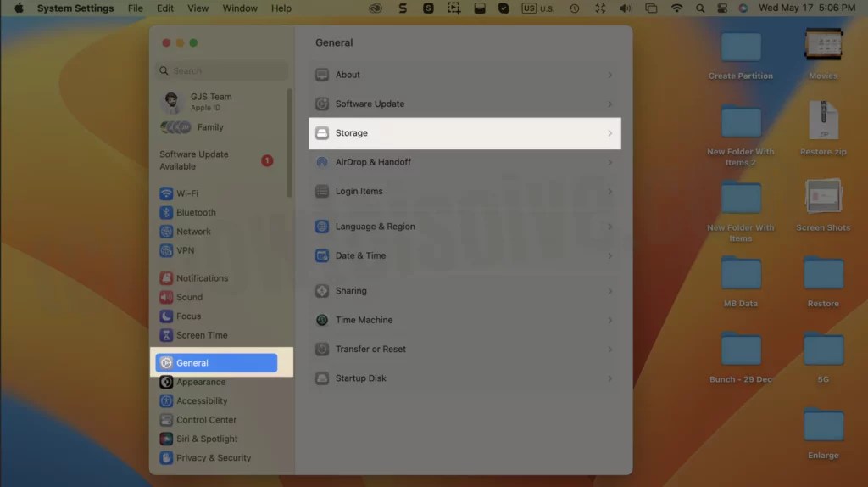The image size is (868, 487).
Task: Select the Control Center icon
Action: point(166,420)
